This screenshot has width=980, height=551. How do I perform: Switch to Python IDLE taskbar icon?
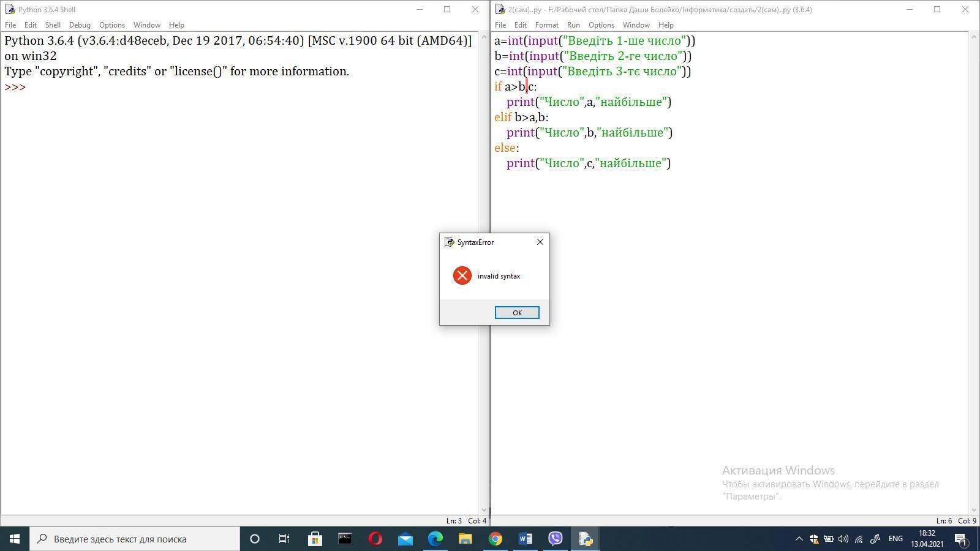[x=585, y=539]
